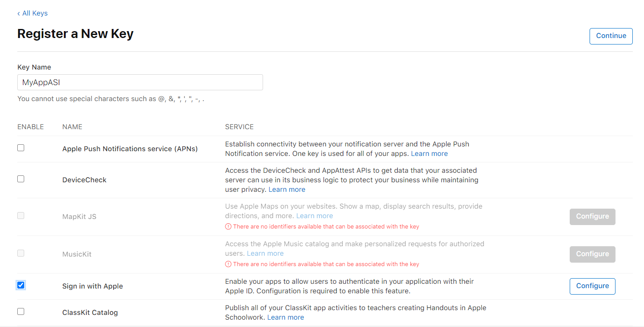This screenshot has height=327, width=644.
Task: Uncheck the Sign in with Apple checkbox
Action: [x=21, y=285]
